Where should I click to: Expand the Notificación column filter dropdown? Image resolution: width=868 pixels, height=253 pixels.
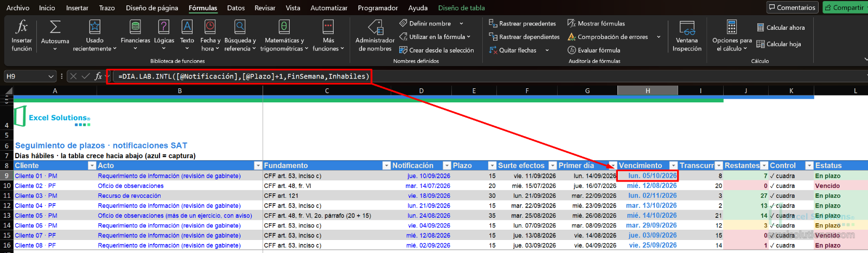(x=447, y=166)
